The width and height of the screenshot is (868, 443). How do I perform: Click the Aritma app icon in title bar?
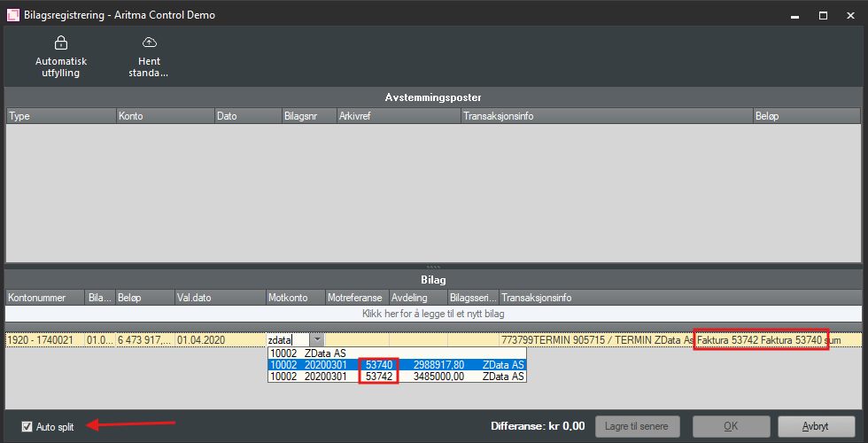point(13,15)
